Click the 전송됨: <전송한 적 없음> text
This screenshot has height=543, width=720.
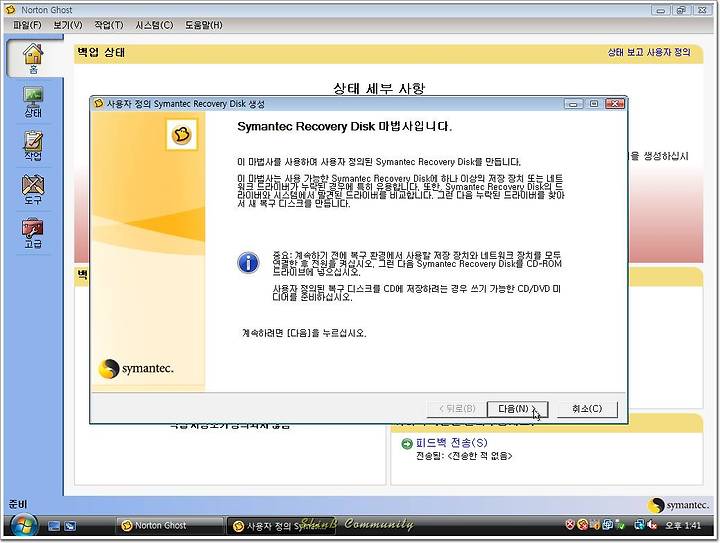coord(464,456)
